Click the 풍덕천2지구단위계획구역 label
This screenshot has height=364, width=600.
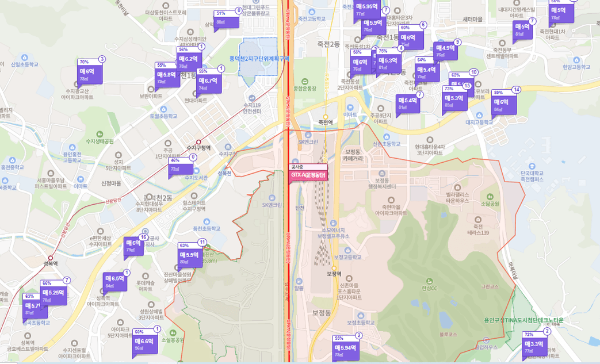coord(259,59)
